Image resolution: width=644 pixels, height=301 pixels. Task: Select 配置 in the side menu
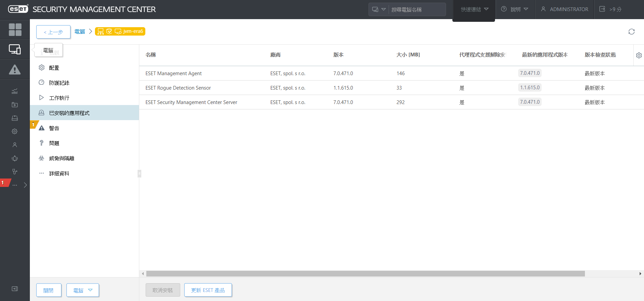click(84, 68)
